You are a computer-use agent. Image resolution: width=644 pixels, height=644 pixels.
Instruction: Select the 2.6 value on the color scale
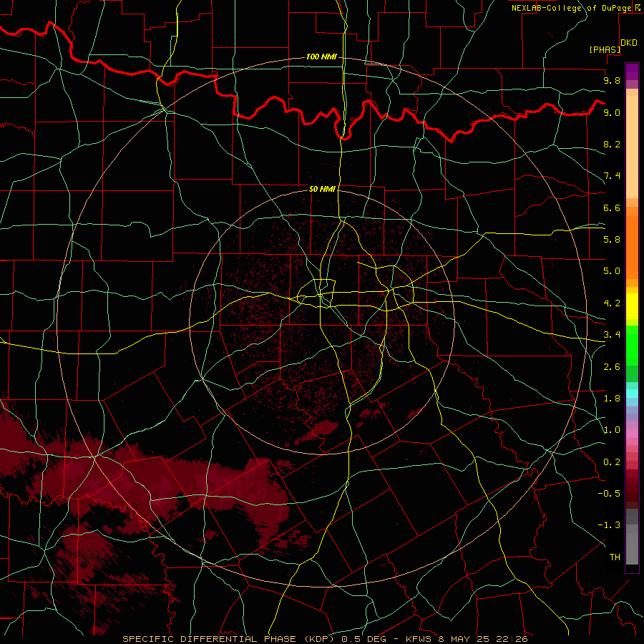click(x=612, y=367)
